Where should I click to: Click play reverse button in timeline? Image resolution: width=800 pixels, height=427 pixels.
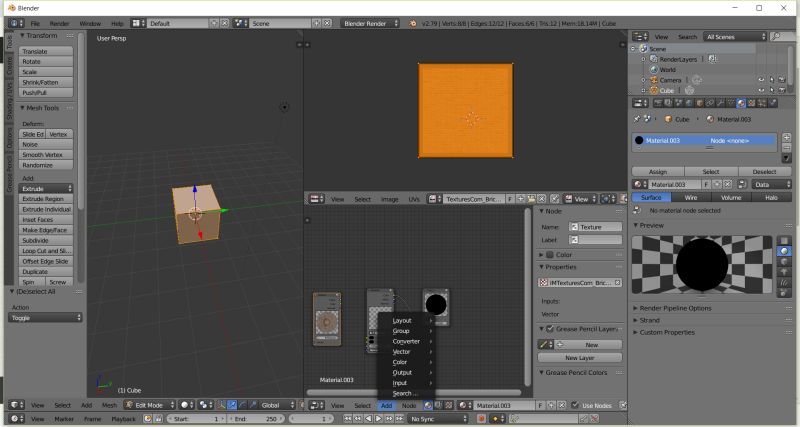point(368,418)
